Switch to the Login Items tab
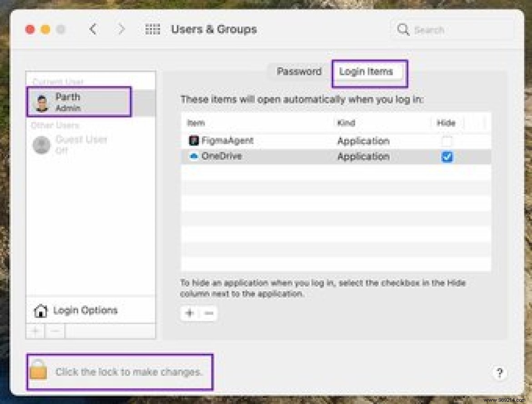The height and width of the screenshot is (404, 532). (369, 71)
